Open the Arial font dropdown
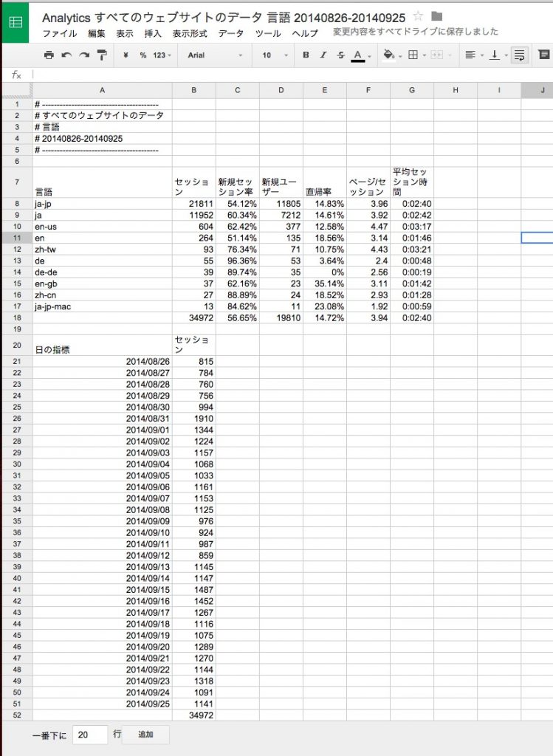This screenshot has height=756, width=553. coord(215,55)
